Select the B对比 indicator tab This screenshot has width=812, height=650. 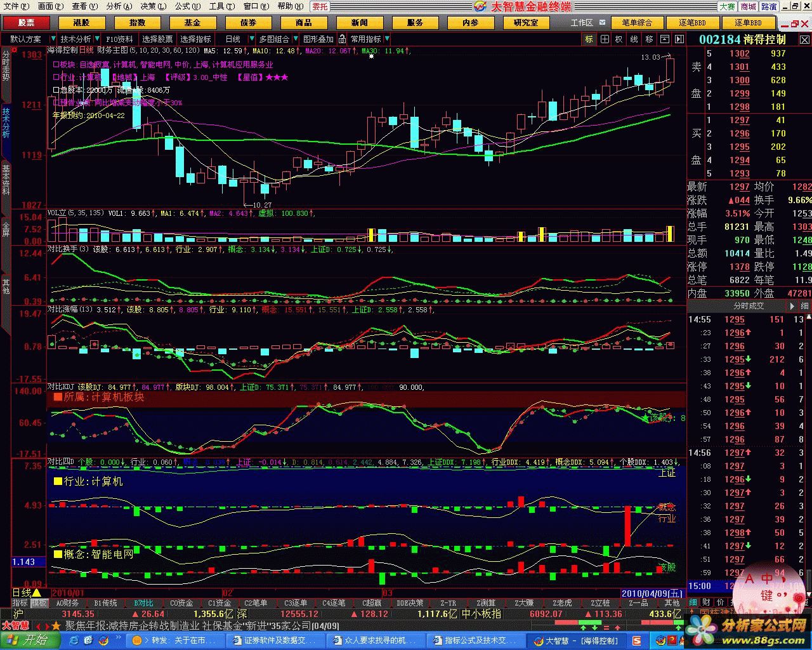[x=143, y=603]
